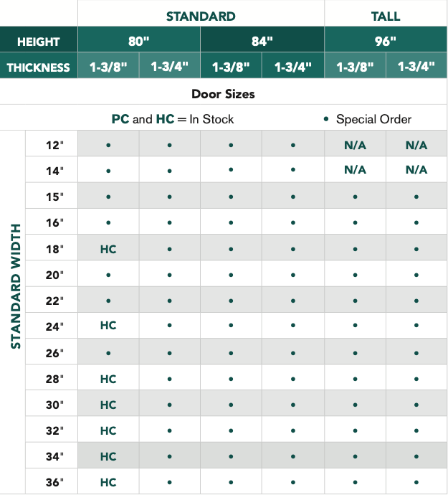Select the 84" height header cell
Image resolution: width=448 pixels, height=495 pixels.
(x=262, y=42)
